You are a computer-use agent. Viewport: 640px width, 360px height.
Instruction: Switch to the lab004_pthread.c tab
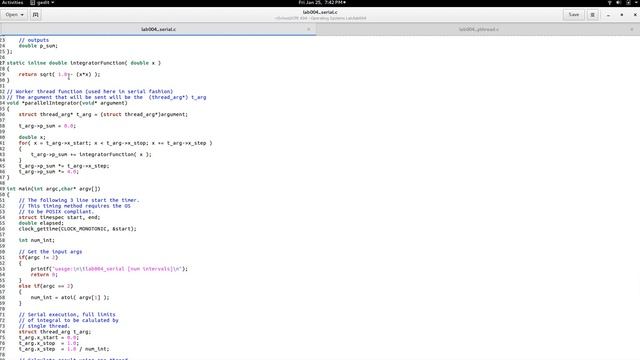pyautogui.click(x=478, y=29)
